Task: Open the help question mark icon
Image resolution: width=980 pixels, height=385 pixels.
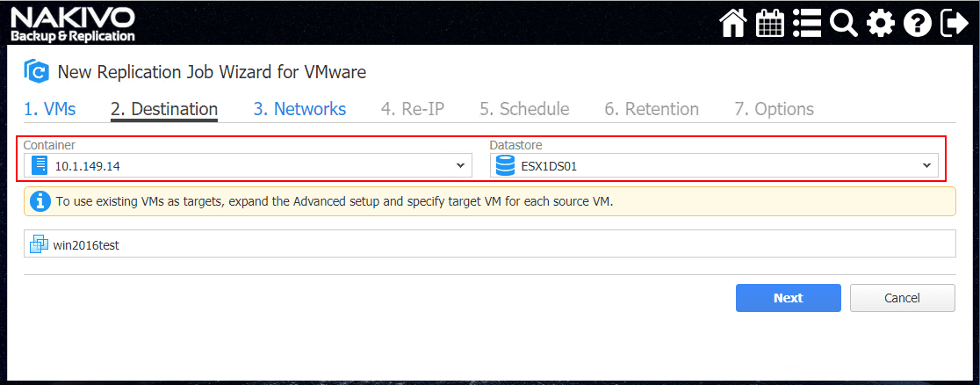Action: 917,24
